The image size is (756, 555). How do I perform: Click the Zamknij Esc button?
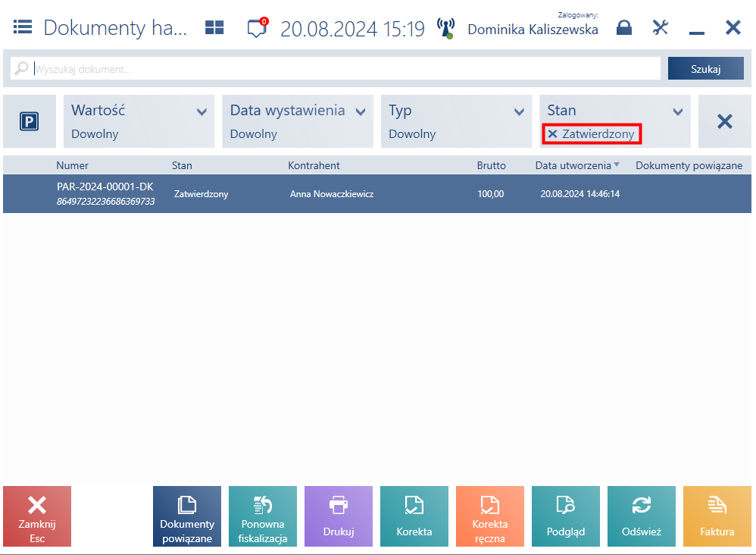pyautogui.click(x=37, y=516)
